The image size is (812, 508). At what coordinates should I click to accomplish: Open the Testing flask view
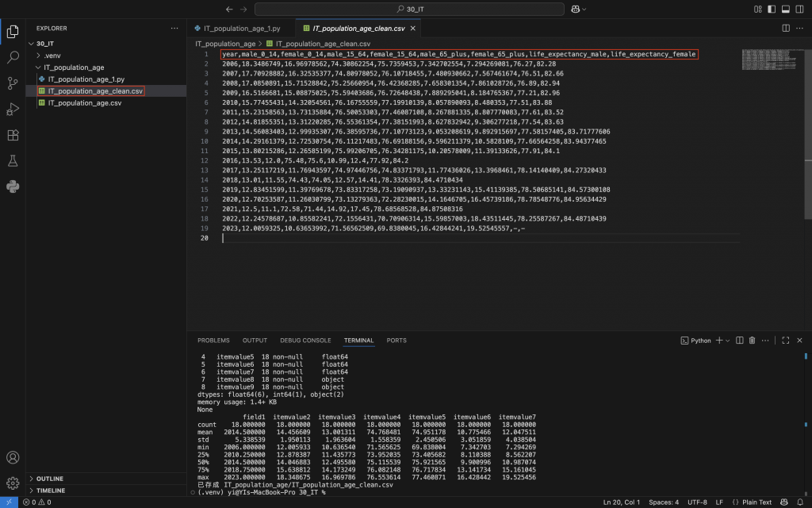pyautogui.click(x=13, y=160)
